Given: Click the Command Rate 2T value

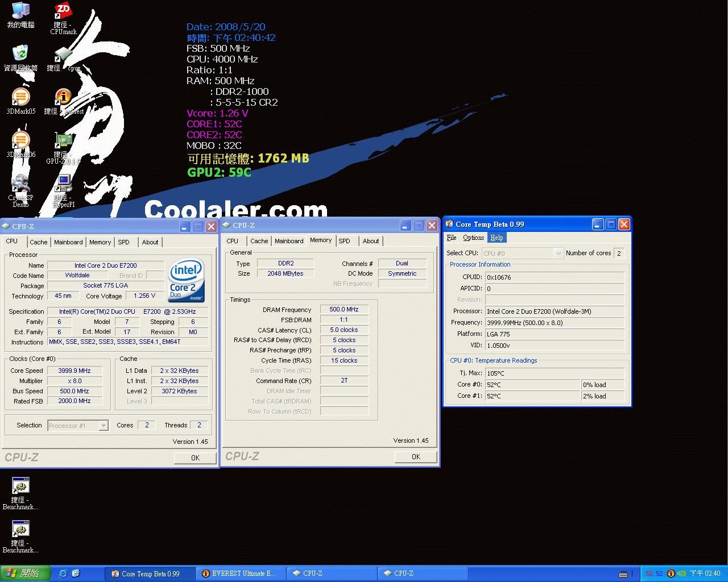Looking at the screenshot, I should point(344,381).
